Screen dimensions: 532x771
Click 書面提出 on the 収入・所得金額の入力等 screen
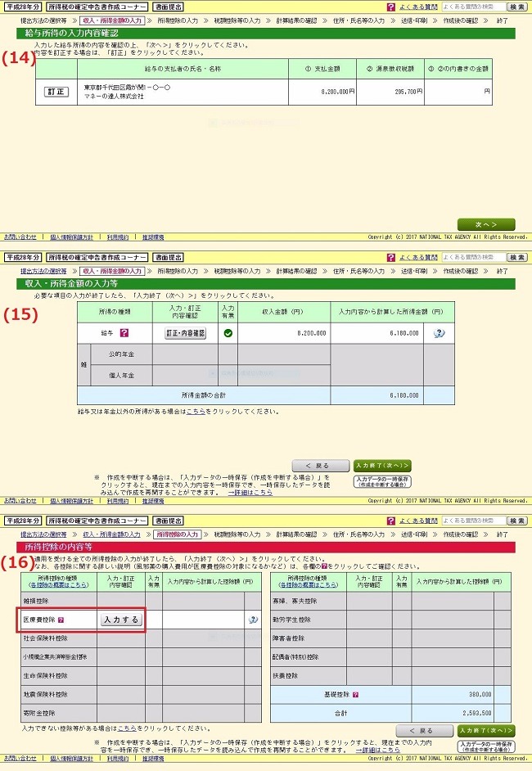(168, 258)
